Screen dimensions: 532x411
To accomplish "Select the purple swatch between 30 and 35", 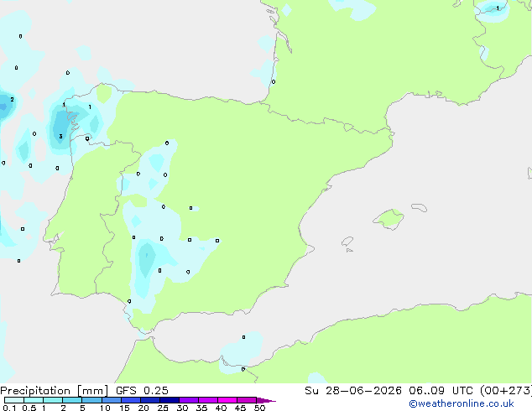I will pyautogui.click(x=189, y=400).
